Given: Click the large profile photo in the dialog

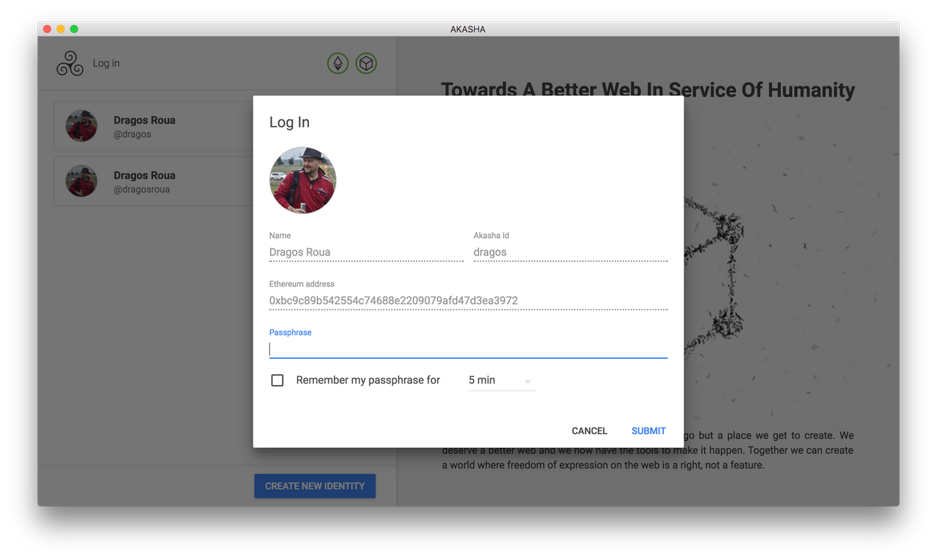Looking at the screenshot, I should (302, 179).
